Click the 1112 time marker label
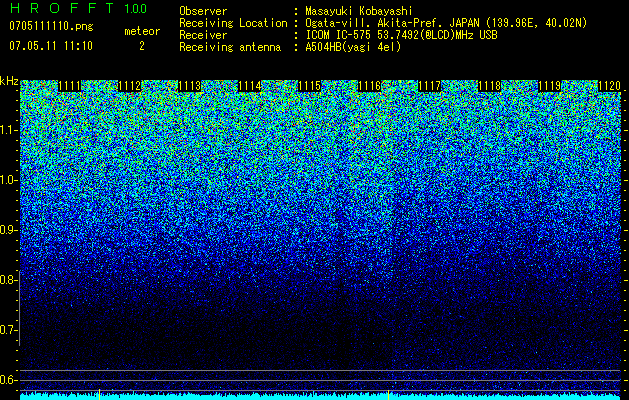Screen dimensions: 629x400 pos(130,86)
